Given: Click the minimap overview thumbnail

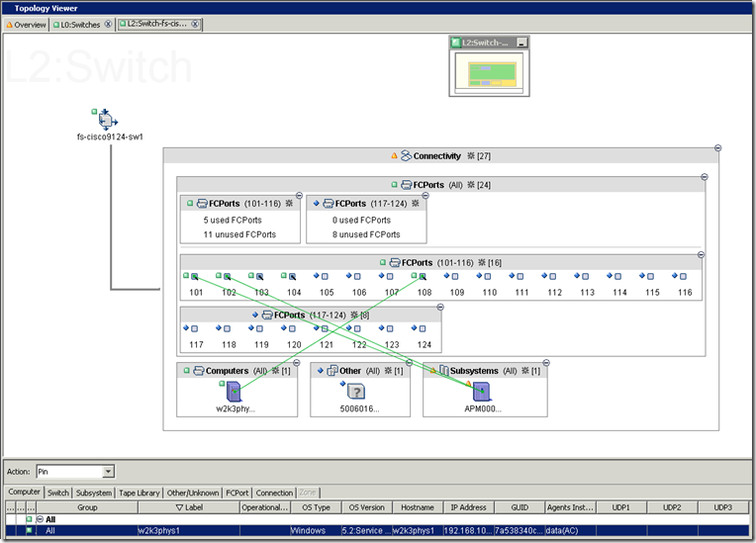Looking at the screenshot, I should pos(489,73).
